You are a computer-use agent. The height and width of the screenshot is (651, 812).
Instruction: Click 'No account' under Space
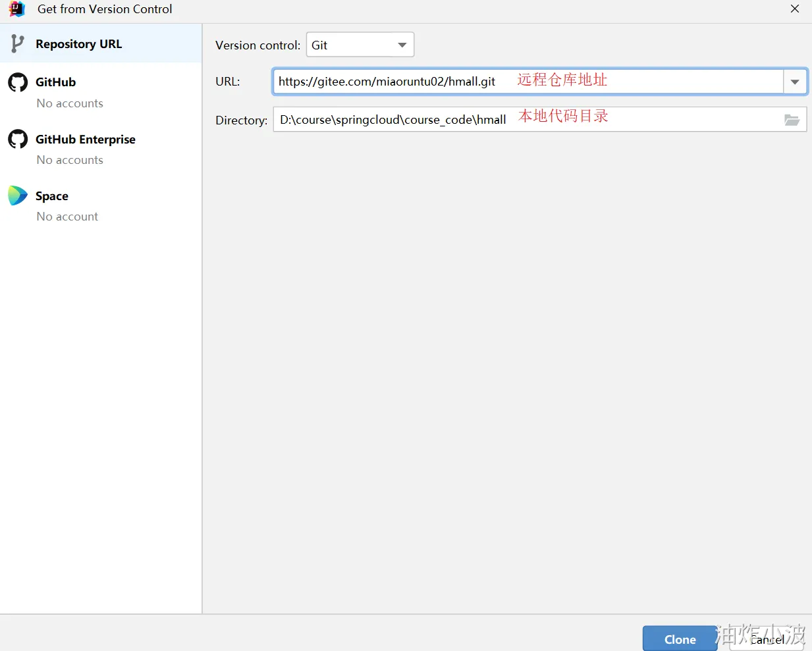click(x=67, y=217)
